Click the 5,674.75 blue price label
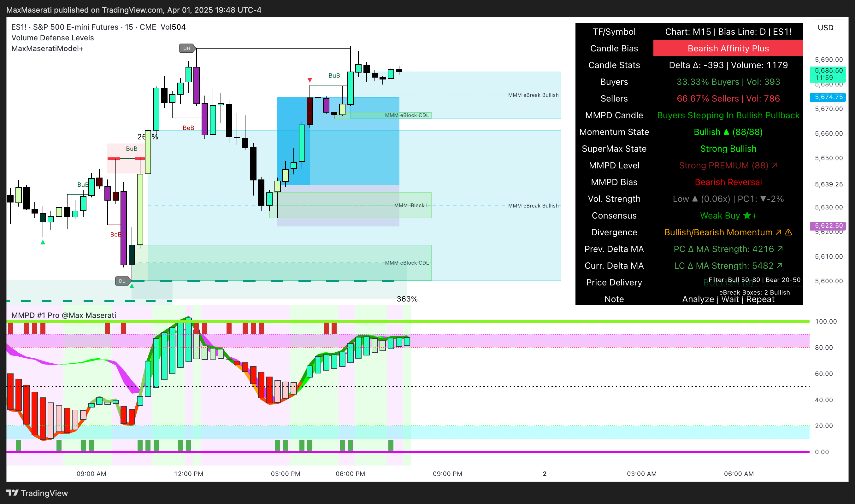 coord(828,97)
